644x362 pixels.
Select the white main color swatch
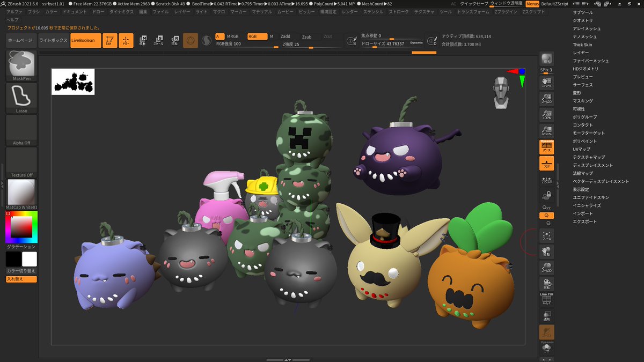point(30,259)
